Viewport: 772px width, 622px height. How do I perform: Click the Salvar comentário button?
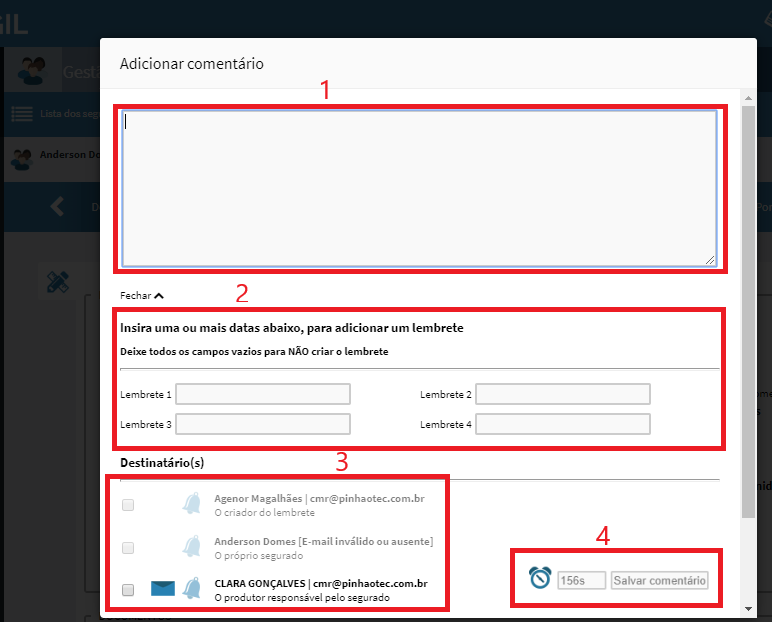(660, 580)
